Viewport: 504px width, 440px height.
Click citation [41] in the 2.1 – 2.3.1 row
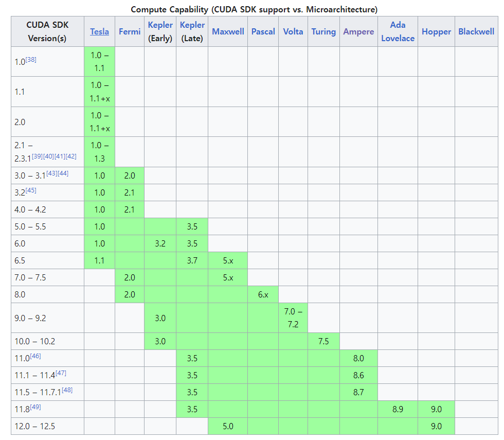pyautogui.click(x=60, y=156)
